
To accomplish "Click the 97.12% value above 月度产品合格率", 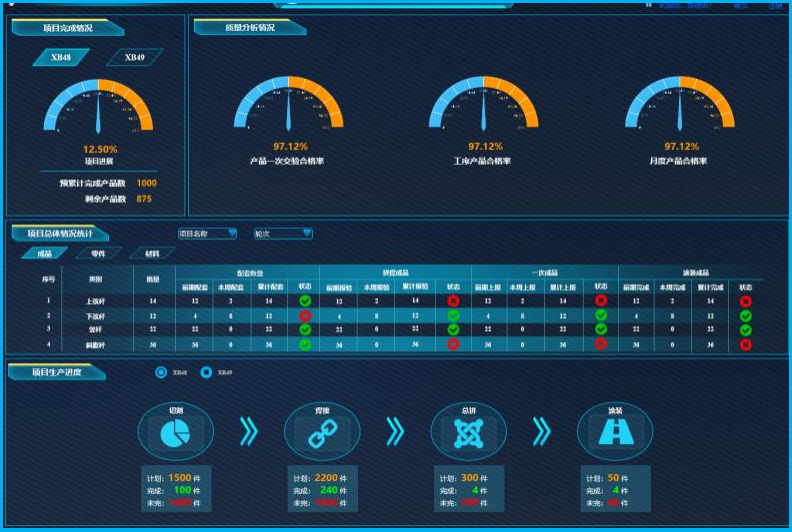I will tap(681, 147).
